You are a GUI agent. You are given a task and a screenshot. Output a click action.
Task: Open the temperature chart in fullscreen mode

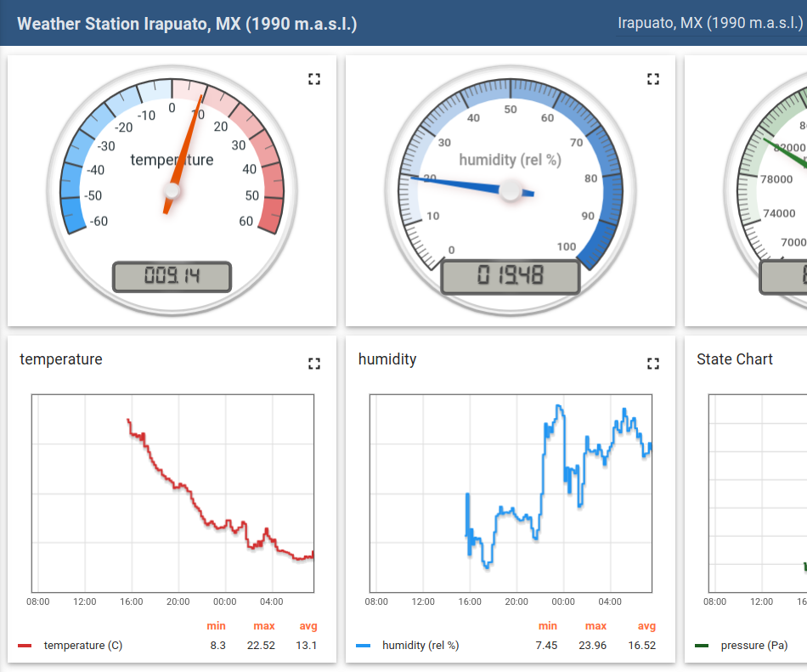313,363
